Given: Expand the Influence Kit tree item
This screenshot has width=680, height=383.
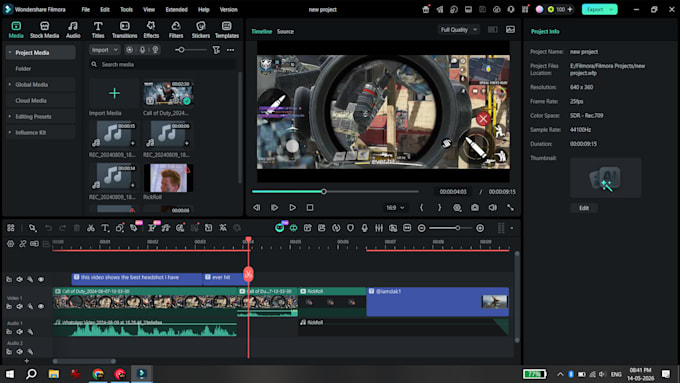Looking at the screenshot, I should (10, 133).
